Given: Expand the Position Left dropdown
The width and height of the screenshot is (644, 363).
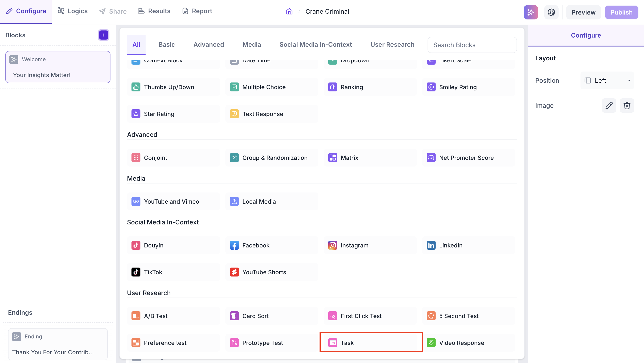Looking at the screenshot, I should (607, 80).
